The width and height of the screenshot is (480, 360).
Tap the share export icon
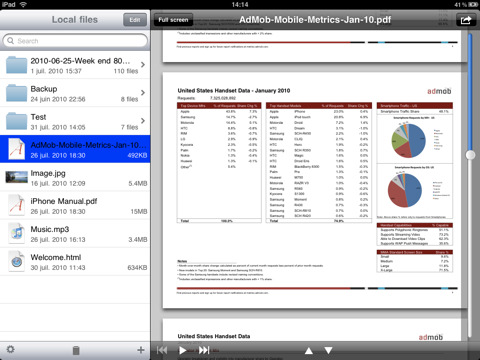click(x=465, y=20)
